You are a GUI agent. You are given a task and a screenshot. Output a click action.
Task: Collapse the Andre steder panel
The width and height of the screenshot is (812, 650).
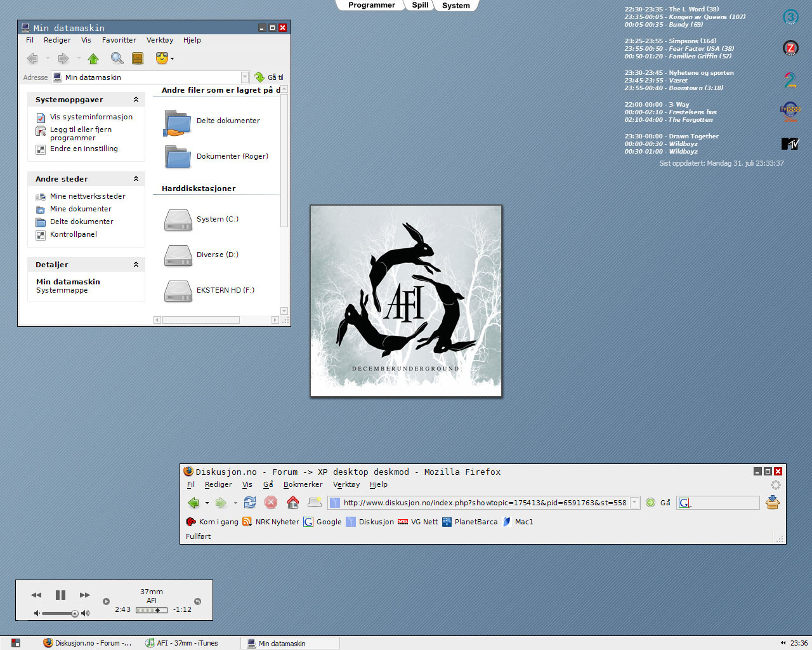(x=136, y=179)
